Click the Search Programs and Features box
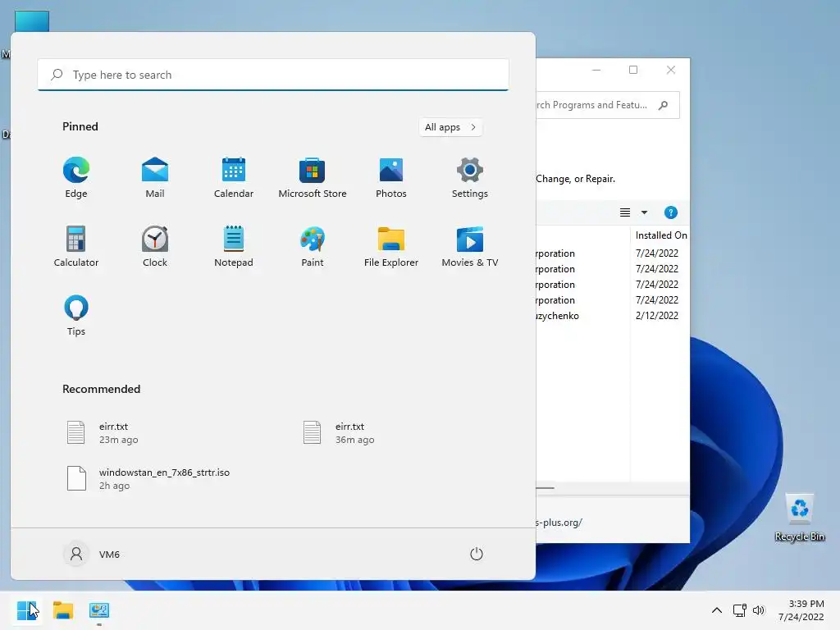The height and width of the screenshot is (630, 840). 608,105
